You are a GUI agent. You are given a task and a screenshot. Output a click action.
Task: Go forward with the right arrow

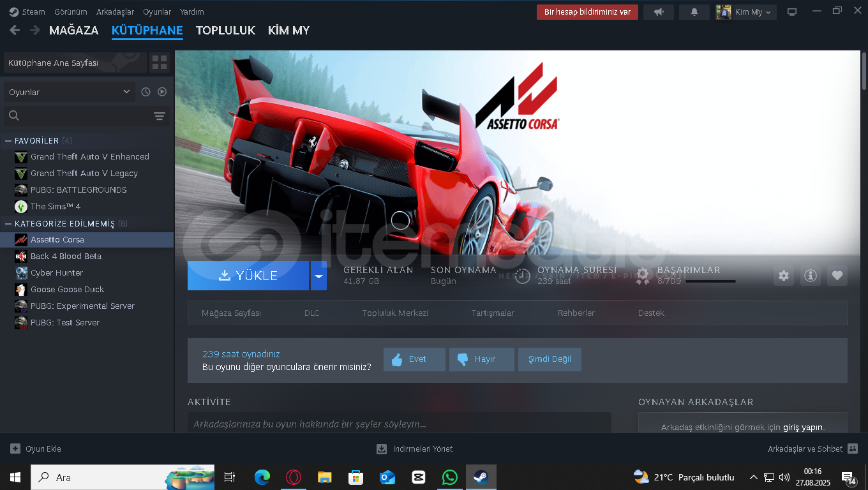point(34,30)
